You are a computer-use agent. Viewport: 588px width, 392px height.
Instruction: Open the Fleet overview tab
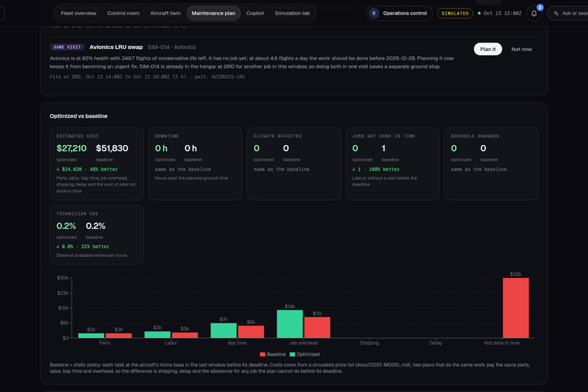[78, 13]
